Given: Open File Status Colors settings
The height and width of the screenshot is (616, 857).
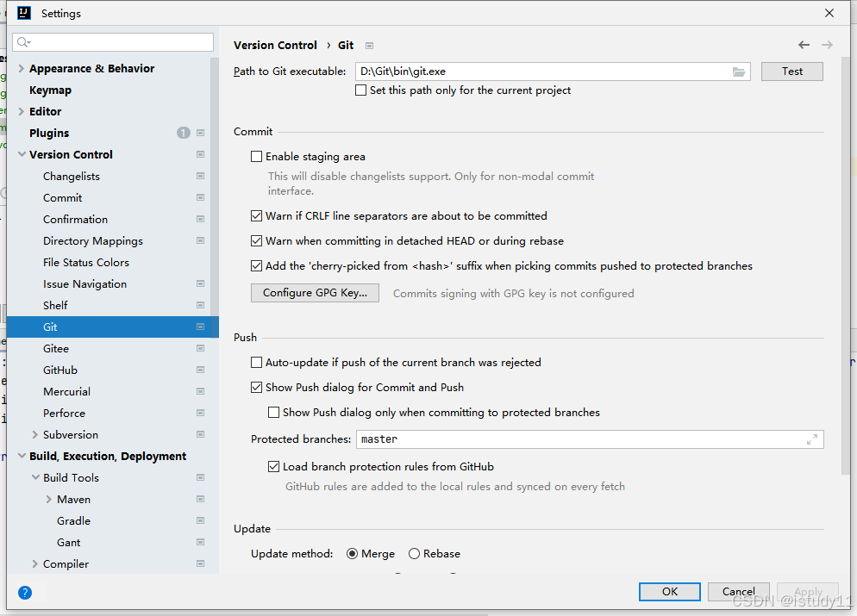Looking at the screenshot, I should (86, 262).
